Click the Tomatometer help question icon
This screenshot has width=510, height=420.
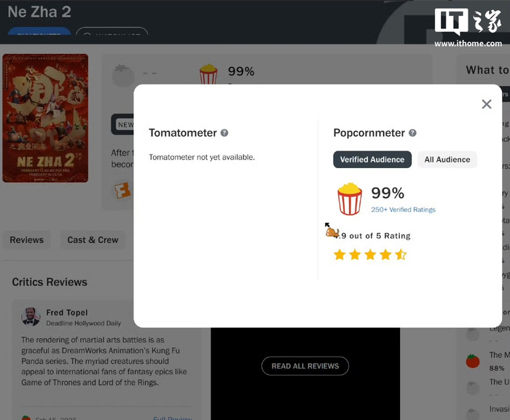coord(224,132)
